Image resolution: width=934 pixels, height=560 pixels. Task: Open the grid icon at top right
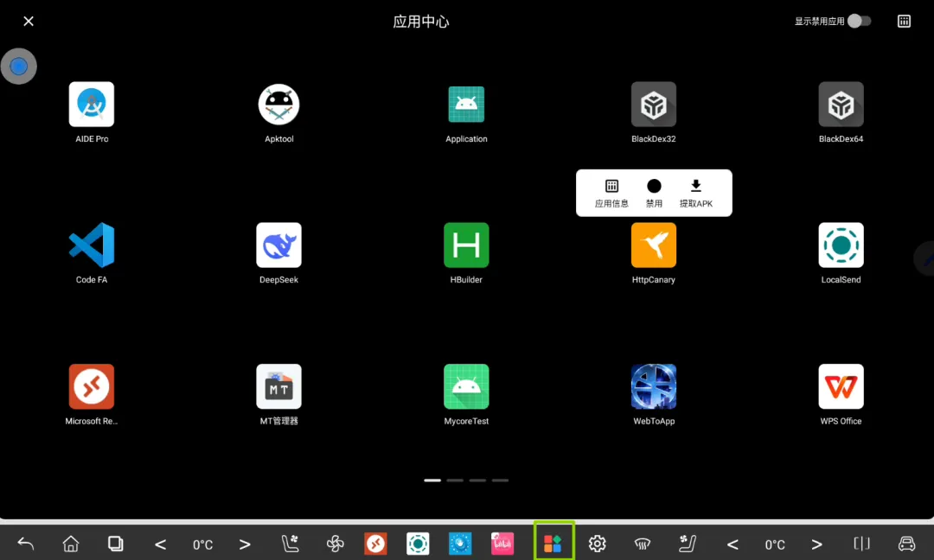coord(904,21)
